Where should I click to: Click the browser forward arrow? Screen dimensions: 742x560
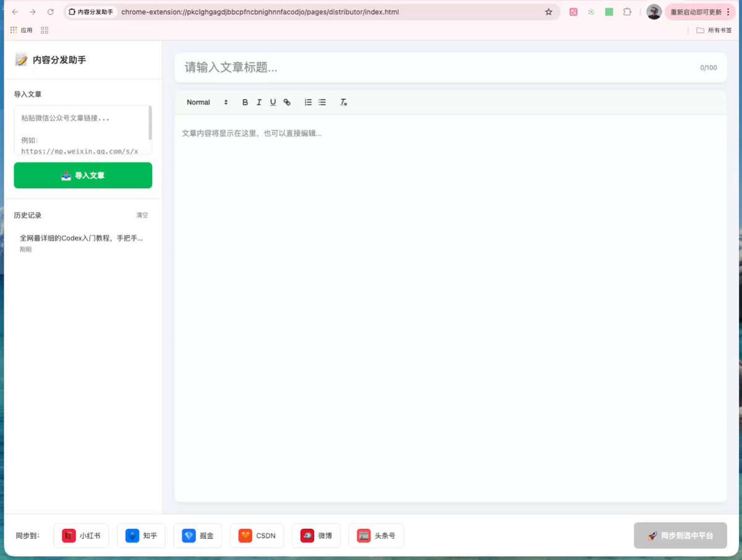point(33,12)
